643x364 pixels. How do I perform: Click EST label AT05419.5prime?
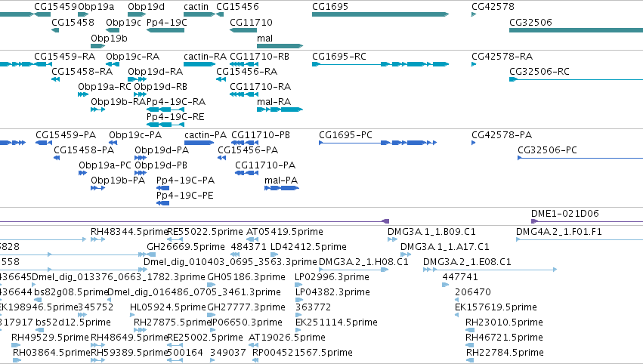click(285, 232)
